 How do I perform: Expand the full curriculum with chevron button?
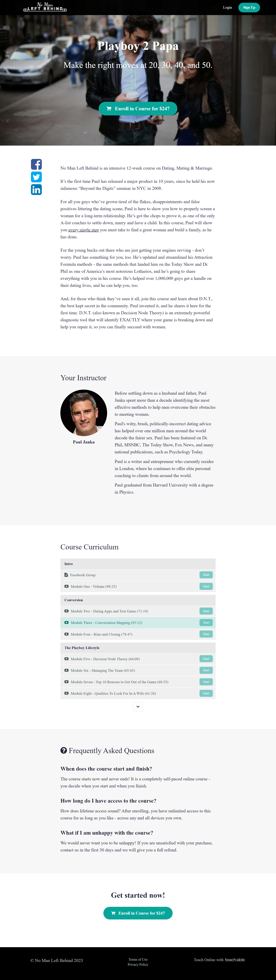point(138,706)
